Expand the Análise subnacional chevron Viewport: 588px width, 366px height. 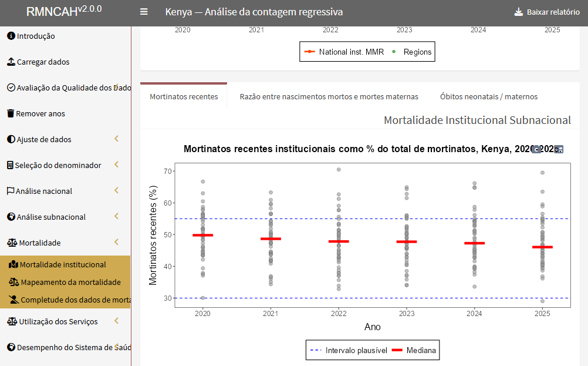(x=117, y=216)
